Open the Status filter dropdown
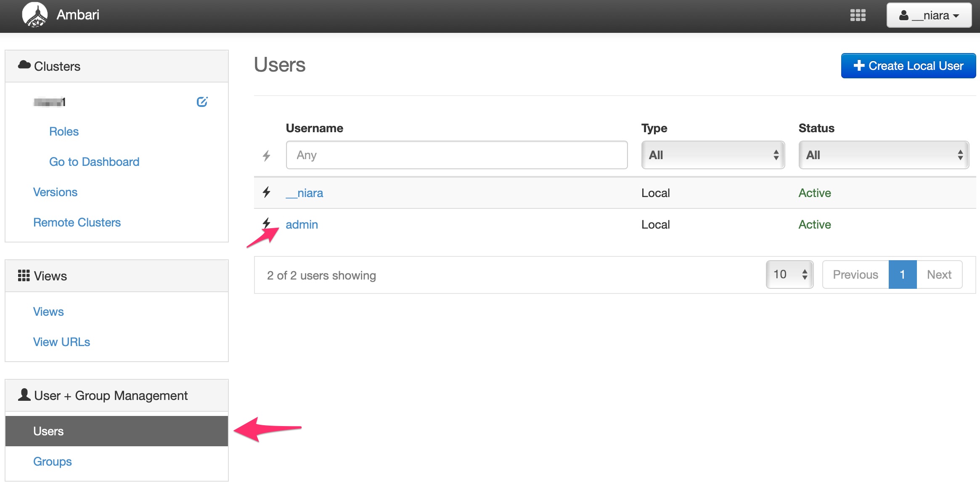The width and height of the screenshot is (980, 485). 884,155
